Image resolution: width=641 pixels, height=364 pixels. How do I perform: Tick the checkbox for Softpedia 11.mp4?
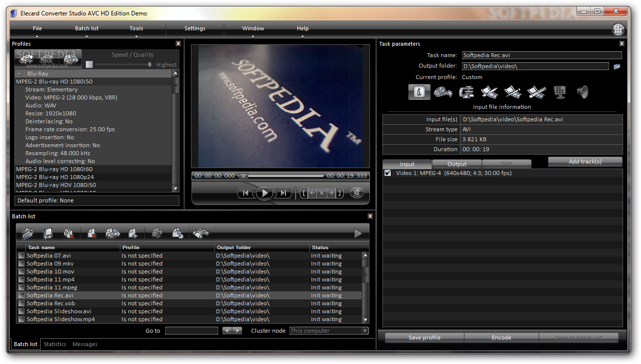coord(21,279)
